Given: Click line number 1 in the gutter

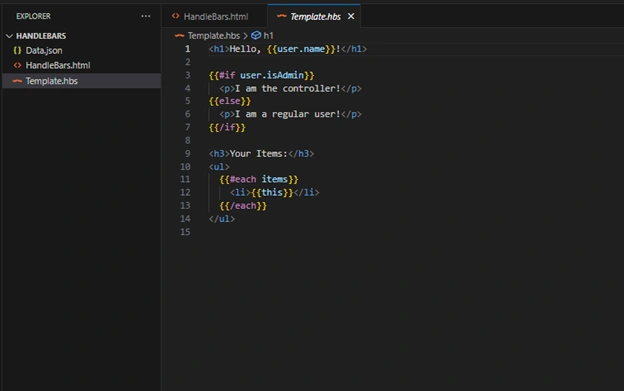Looking at the screenshot, I should click(x=187, y=49).
